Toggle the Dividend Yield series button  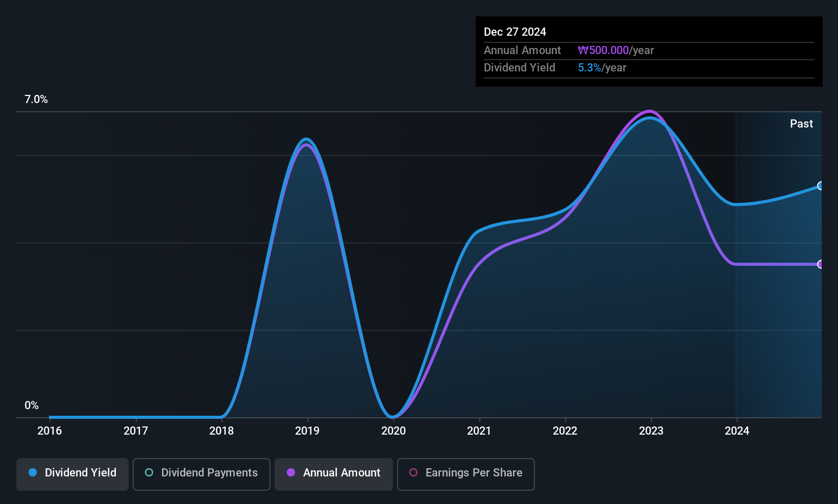click(72, 474)
